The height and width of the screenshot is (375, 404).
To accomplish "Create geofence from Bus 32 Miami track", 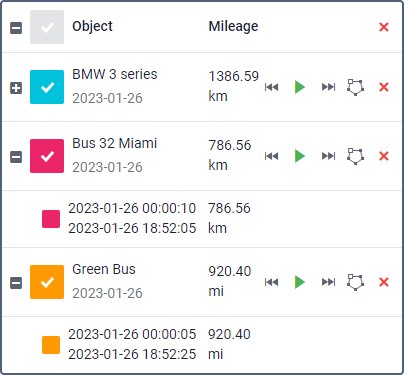I will tap(355, 156).
